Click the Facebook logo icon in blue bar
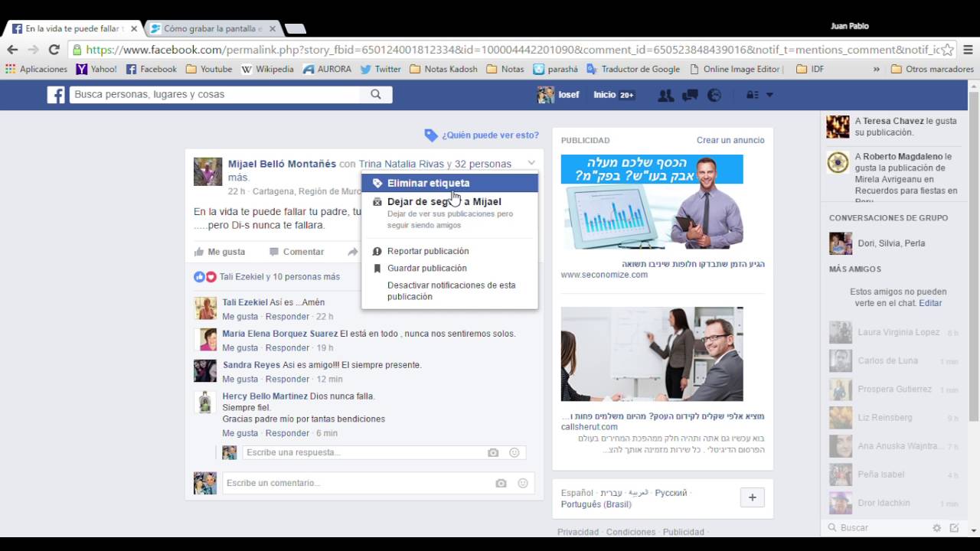This screenshot has width=980, height=551. coord(55,94)
